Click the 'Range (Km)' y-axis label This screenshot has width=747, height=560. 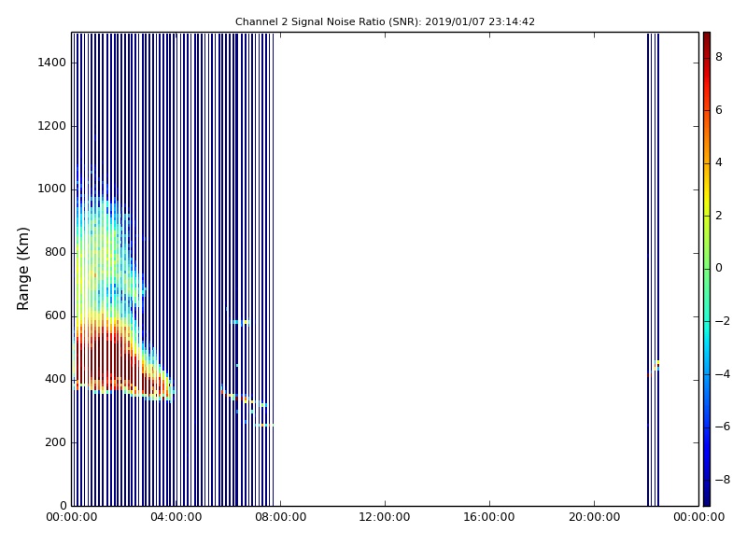coord(22,269)
